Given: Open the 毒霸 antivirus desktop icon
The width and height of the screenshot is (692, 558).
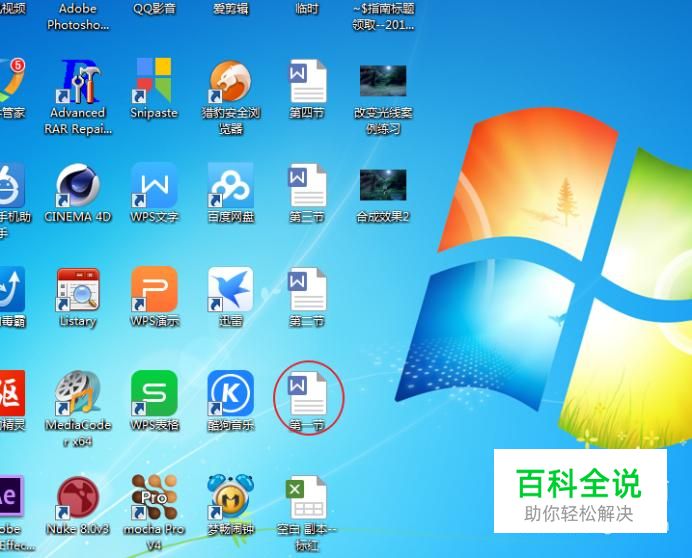Looking at the screenshot, I should point(12,290).
